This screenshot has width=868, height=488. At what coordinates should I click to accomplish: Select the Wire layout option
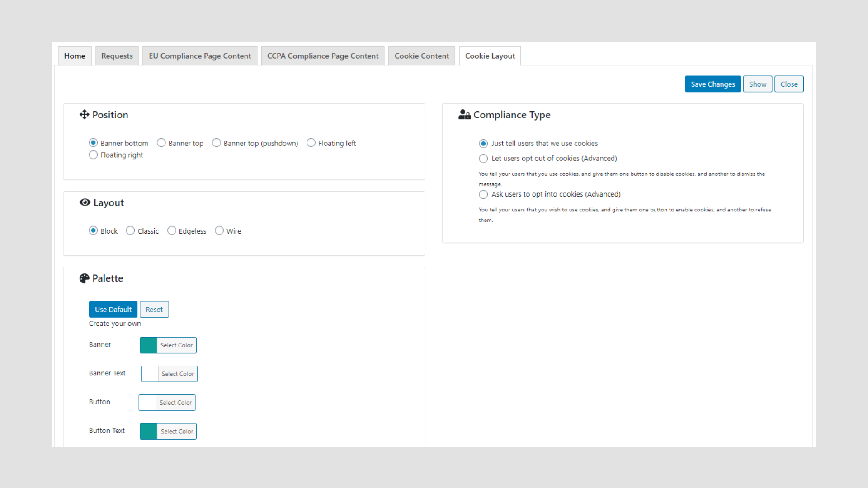(x=219, y=230)
